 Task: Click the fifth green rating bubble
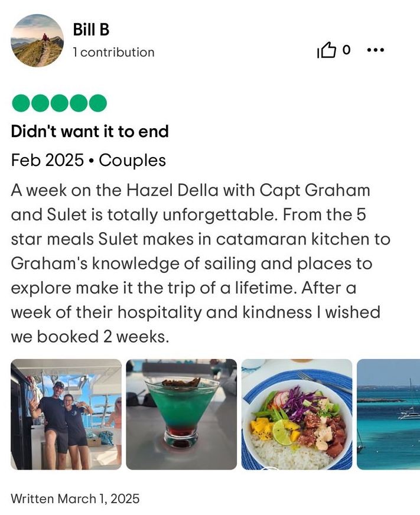[97, 103]
